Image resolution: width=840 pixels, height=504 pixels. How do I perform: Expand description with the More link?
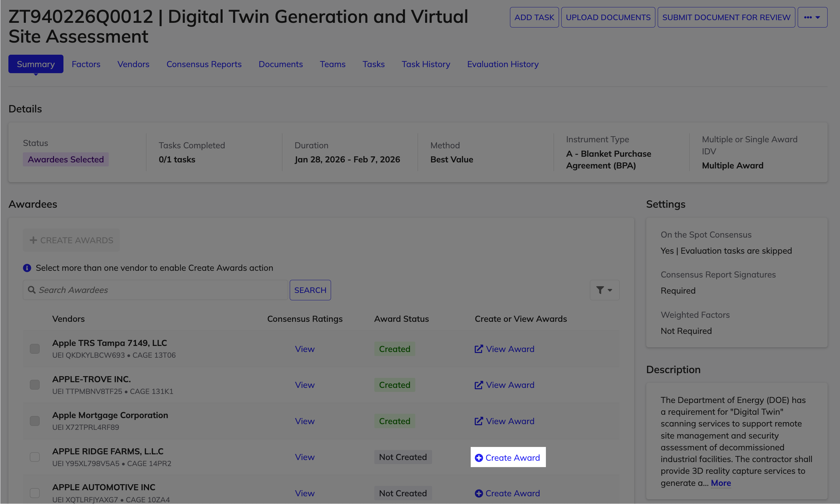tap(721, 483)
